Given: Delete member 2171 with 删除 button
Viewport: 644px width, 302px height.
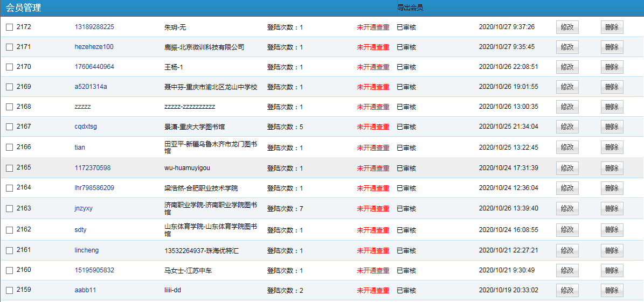Looking at the screenshot, I should click(612, 47).
